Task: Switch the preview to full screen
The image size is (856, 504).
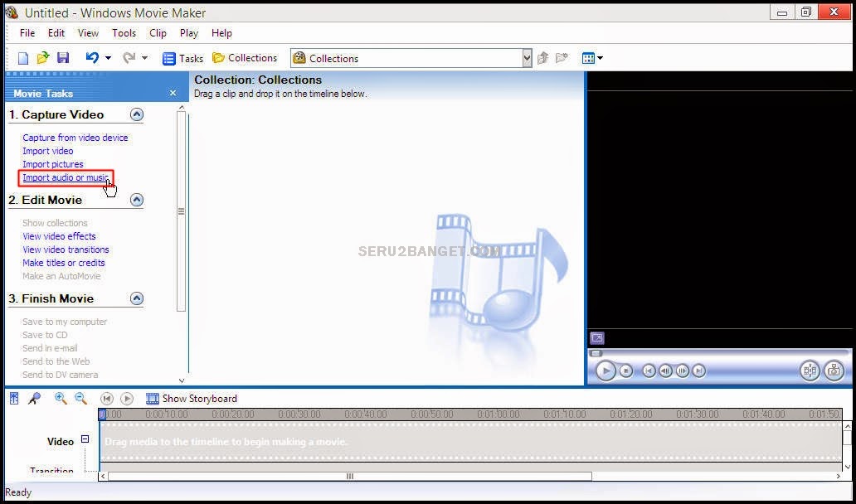Action: [x=597, y=338]
